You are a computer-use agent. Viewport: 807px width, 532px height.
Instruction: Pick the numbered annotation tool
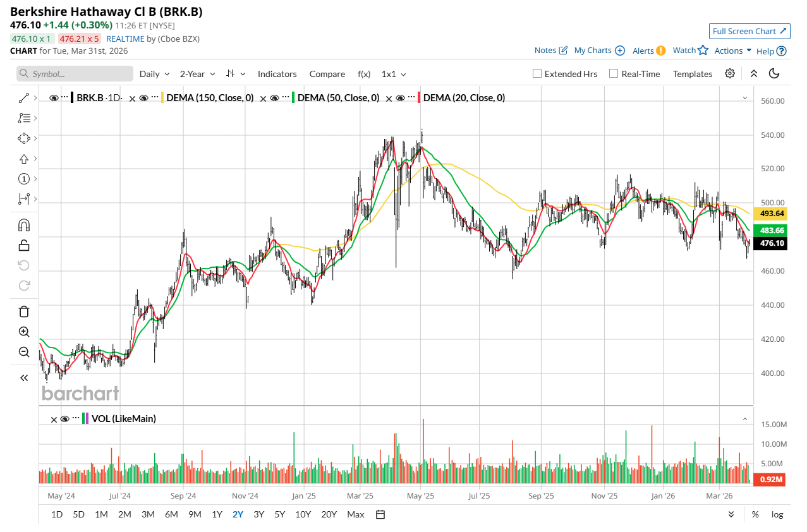click(x=23, y=179)
